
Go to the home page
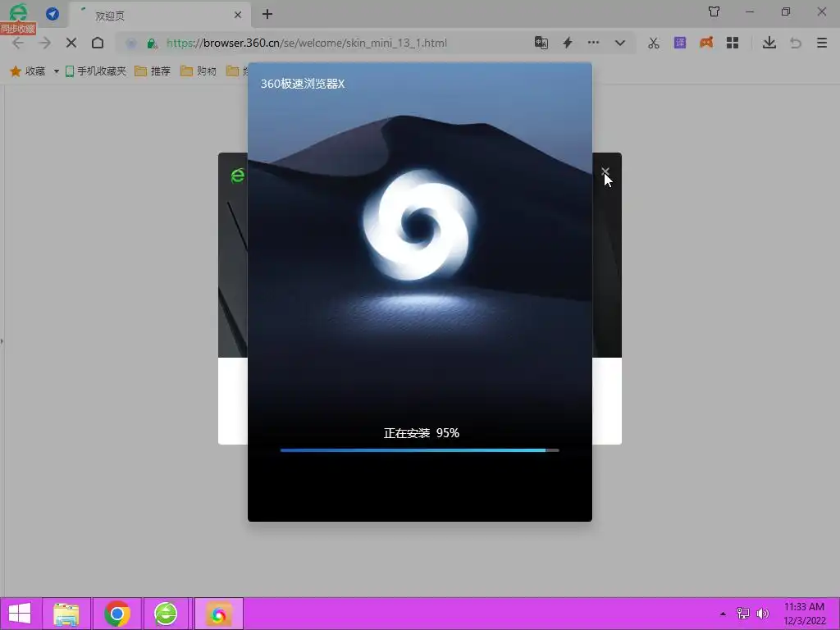(98, 43)
